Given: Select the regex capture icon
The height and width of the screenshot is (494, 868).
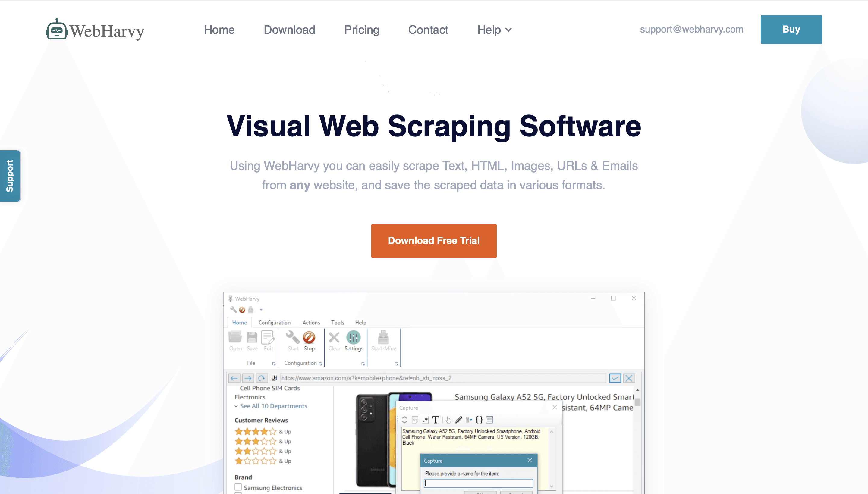Looking at the screenshot, I should (x=426, y=420).
